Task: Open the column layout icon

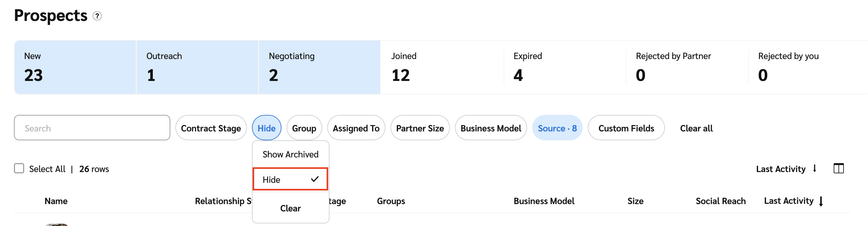Action: 838,169
